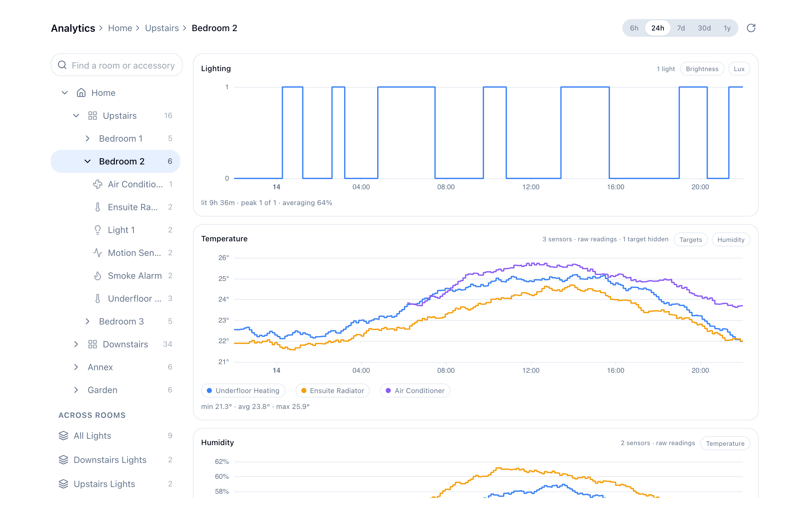Viewport: 812px width, 508px height.
Task: Toggle Brightness series in Lighting chart
Action: point(702,69)
